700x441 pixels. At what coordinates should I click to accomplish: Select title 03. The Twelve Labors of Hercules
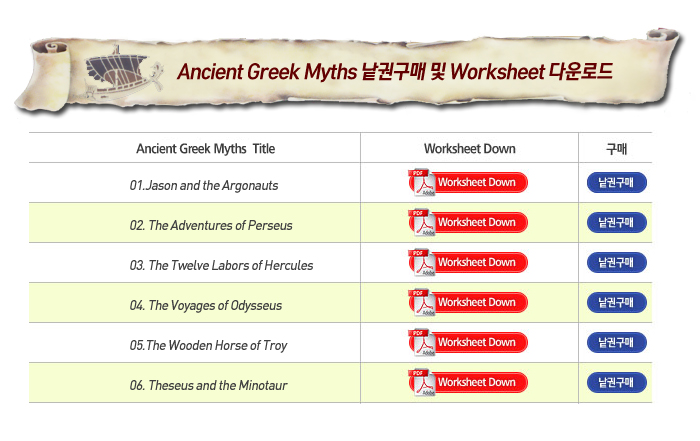click(221, 265)
